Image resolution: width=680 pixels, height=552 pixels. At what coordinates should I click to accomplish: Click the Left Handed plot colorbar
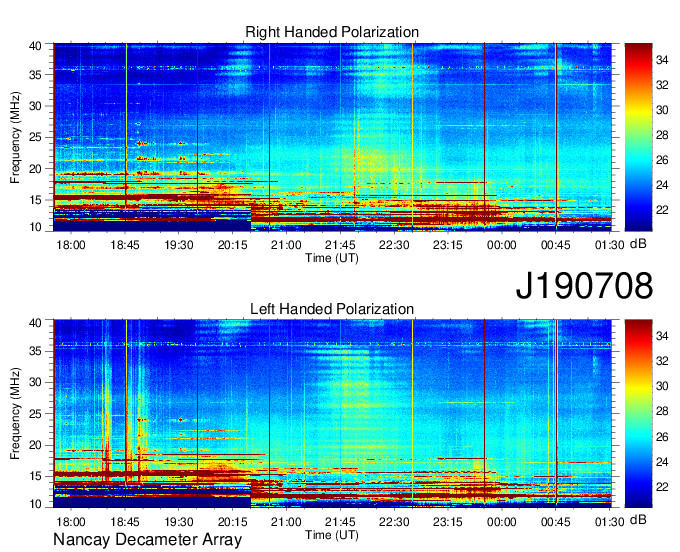[638, 414]
